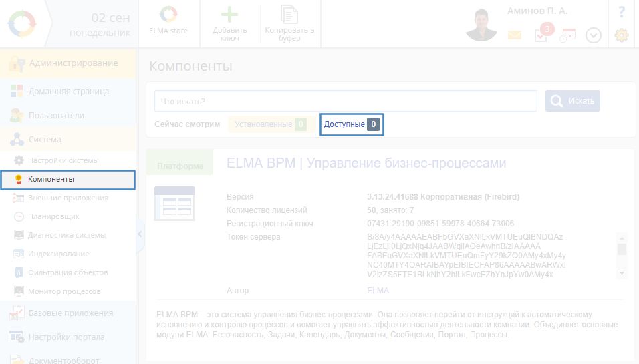Click the license count 50, занято: 7

pyautogui.click(x=390, y=210)
